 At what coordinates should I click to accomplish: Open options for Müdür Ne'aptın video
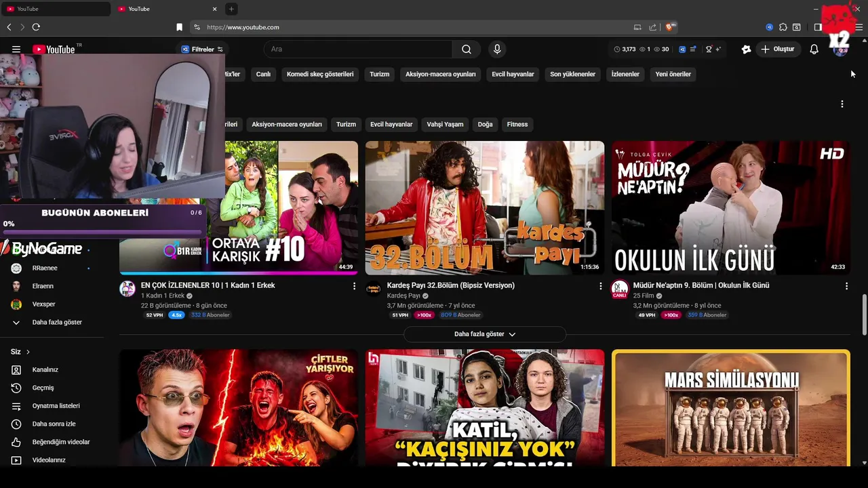point(846,286)
